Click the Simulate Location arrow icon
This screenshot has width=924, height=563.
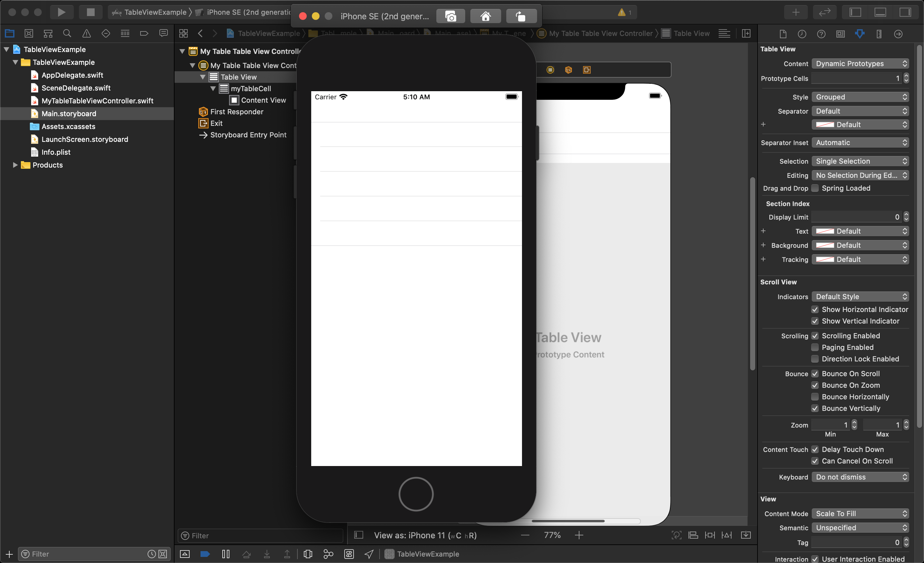(x=369, y=554)
